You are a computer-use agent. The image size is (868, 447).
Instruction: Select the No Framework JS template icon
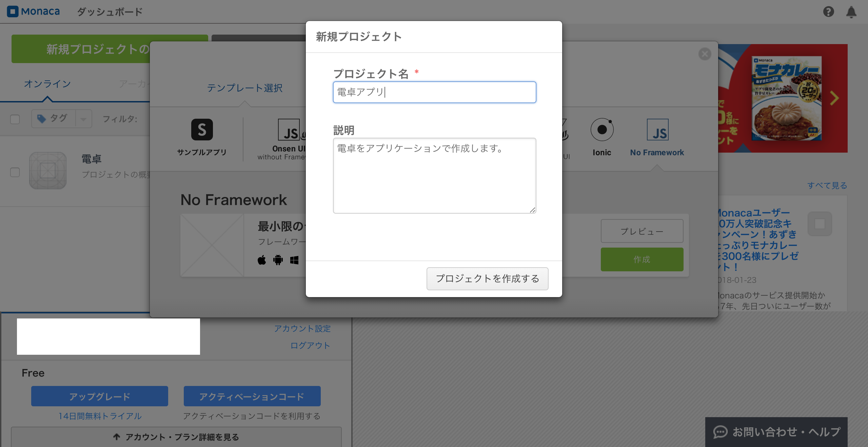tap(658, 130)
